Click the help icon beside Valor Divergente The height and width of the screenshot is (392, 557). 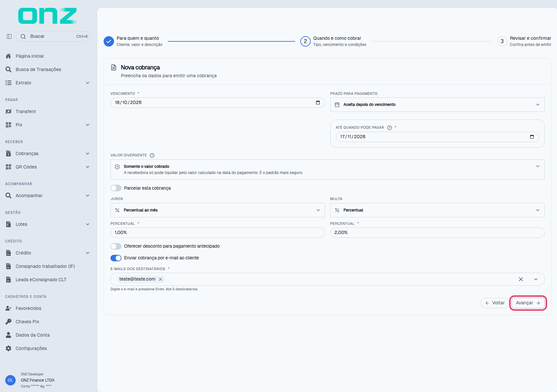click(152, 155)
